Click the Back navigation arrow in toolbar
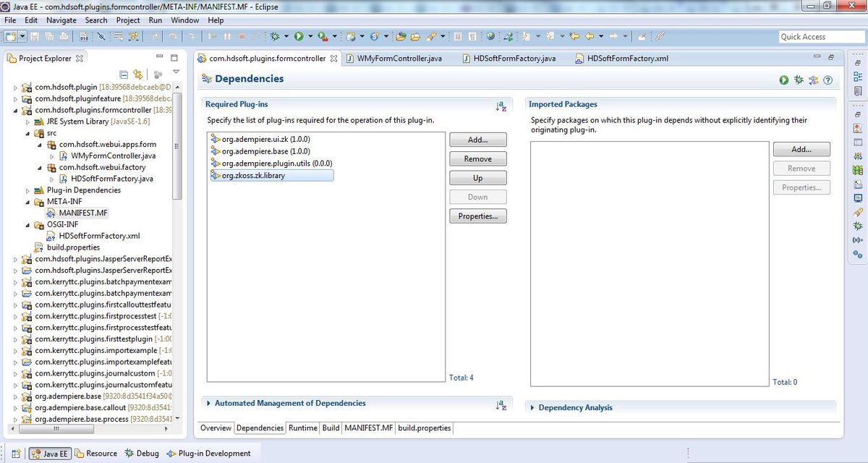The height and width of the screenshot is (463, 868). 589,36
